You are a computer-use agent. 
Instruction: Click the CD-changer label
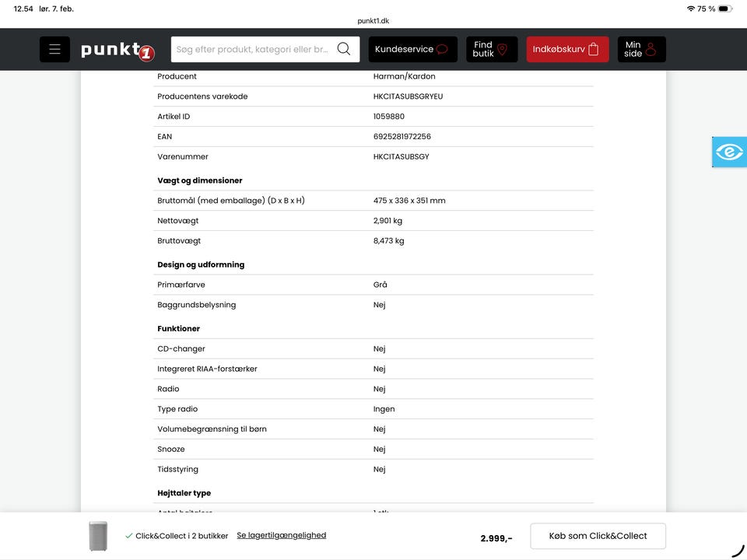181,349
